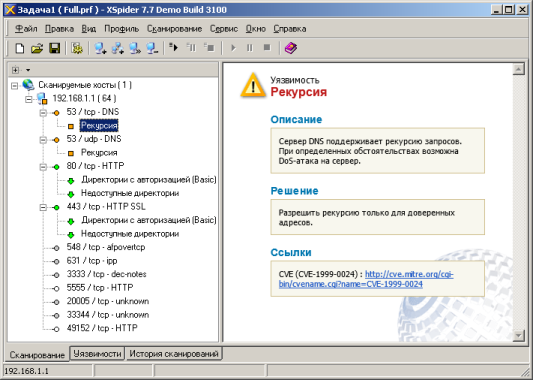Image resolution: width=533 pixels, height=380 pixels.
Task: Open profile settings gear icon in toolbar
Action: click(x=77, y=48)
